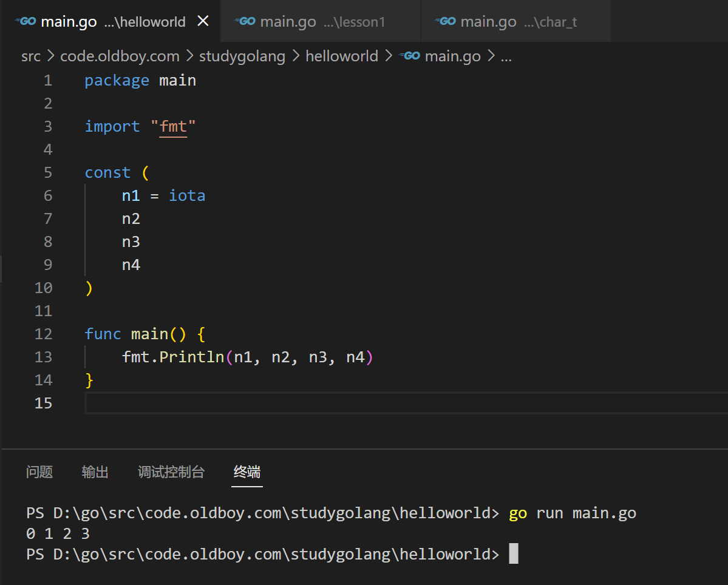Open 'src' breadcrumb segment
Viewport: 728px width, 585px height.
pos(31,56)
